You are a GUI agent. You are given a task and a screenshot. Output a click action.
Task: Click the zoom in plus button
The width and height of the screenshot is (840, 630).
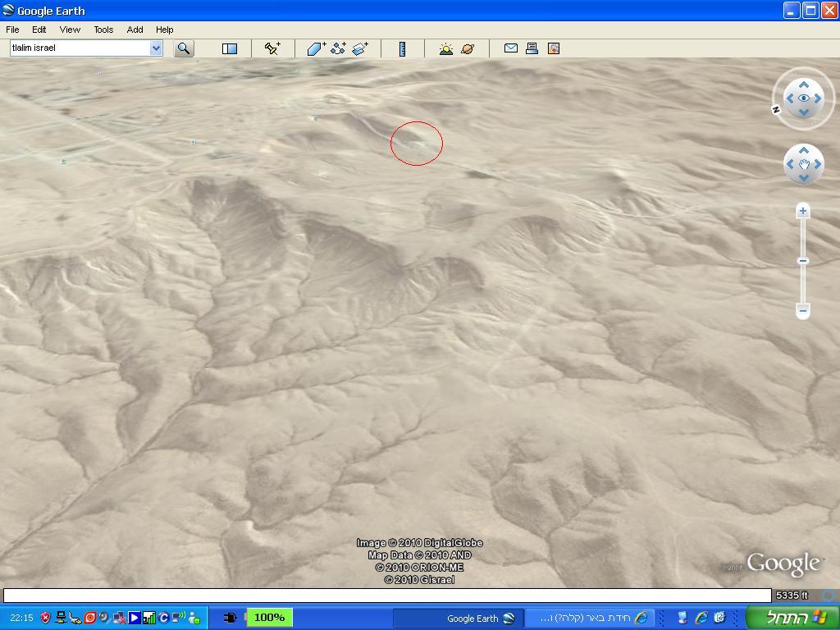point(803,212)
